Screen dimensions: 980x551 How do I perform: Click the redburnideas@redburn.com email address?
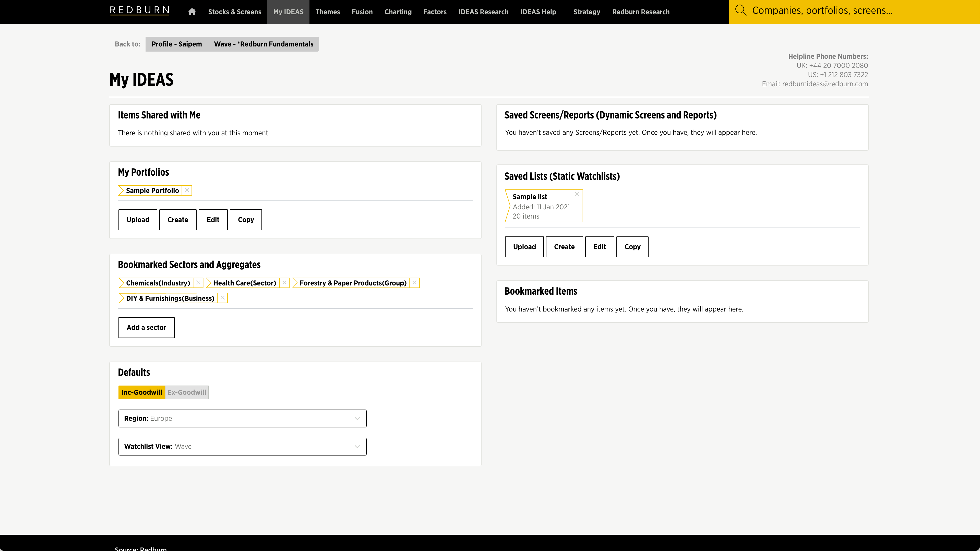(x=825, y=84)
